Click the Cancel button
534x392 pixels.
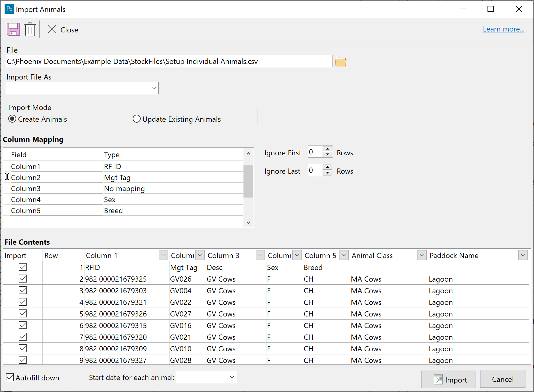[502, 379]
